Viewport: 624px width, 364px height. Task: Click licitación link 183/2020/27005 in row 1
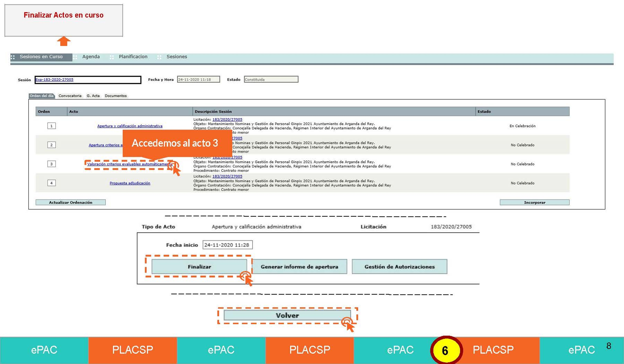227,119
